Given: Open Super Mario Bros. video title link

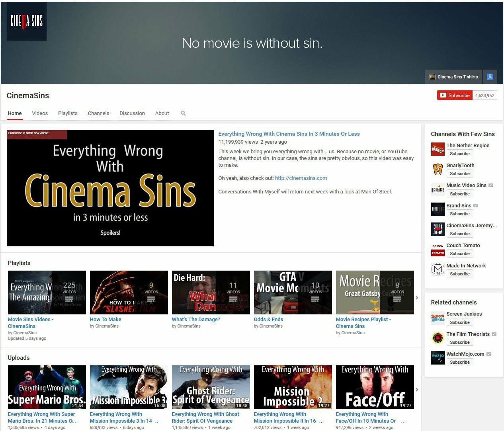Looking at the screenshot, I should pos(42,417).
